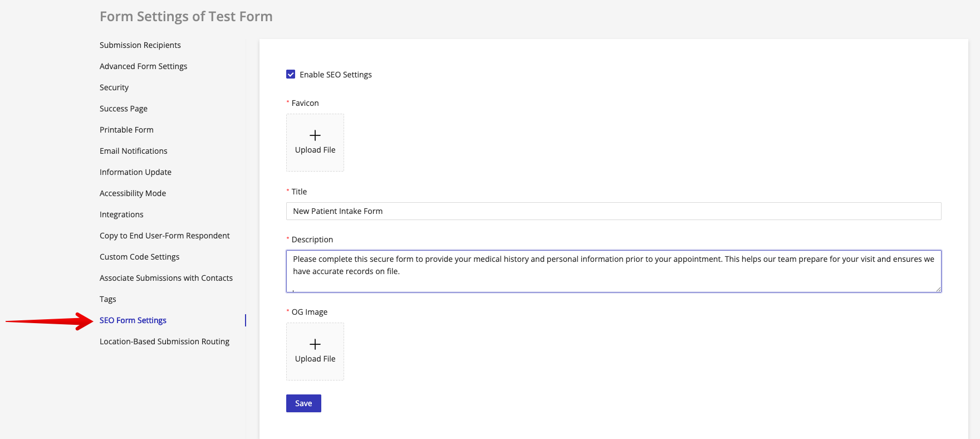Select Tags in the sidebar

[x=108, y=299]
